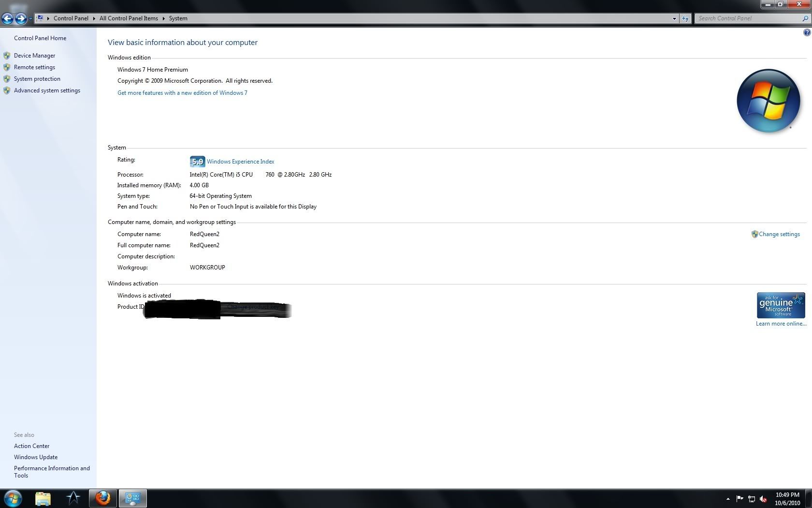Select Control Panel in the breadcrumb
The height and width of the screenshot is (508, 812).
coord(71,18)
